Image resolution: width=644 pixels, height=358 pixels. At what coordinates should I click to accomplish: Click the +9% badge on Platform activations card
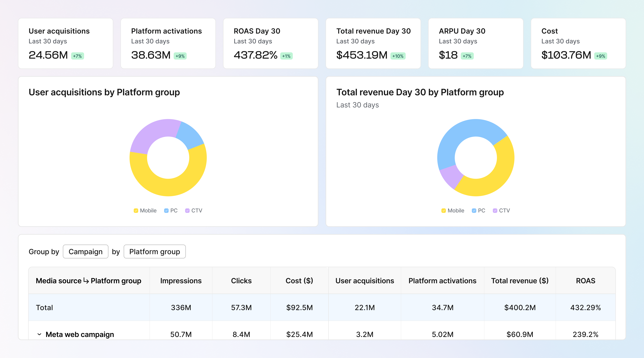[x=180, y=56]
